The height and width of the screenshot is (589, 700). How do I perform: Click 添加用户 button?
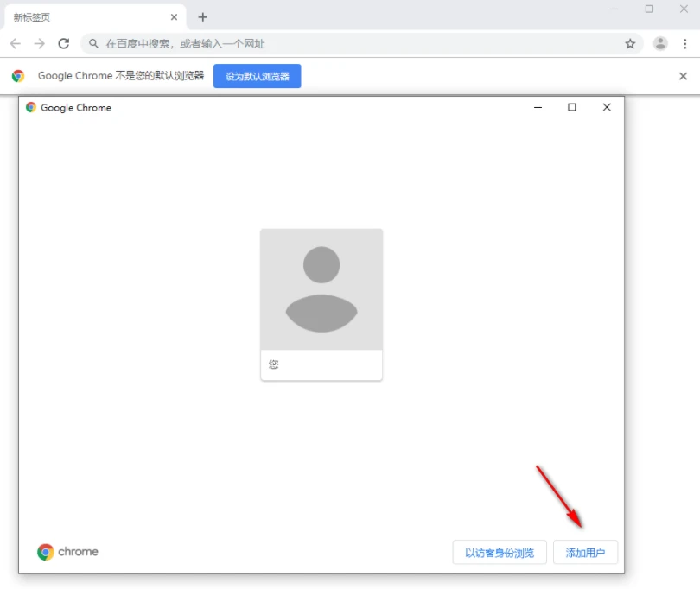click(x=585, y=553)
